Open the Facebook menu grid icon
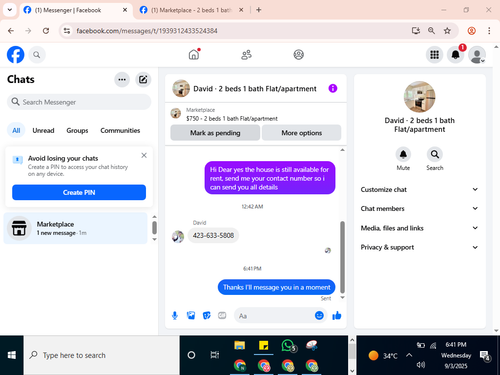Image resolution: width=500 pixels, height=375 pixels. coord(434,55)
